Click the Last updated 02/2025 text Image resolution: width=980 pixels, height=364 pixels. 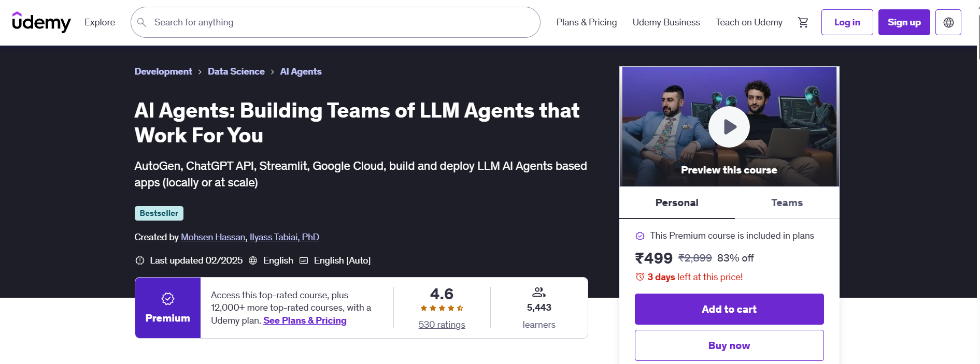196,260
